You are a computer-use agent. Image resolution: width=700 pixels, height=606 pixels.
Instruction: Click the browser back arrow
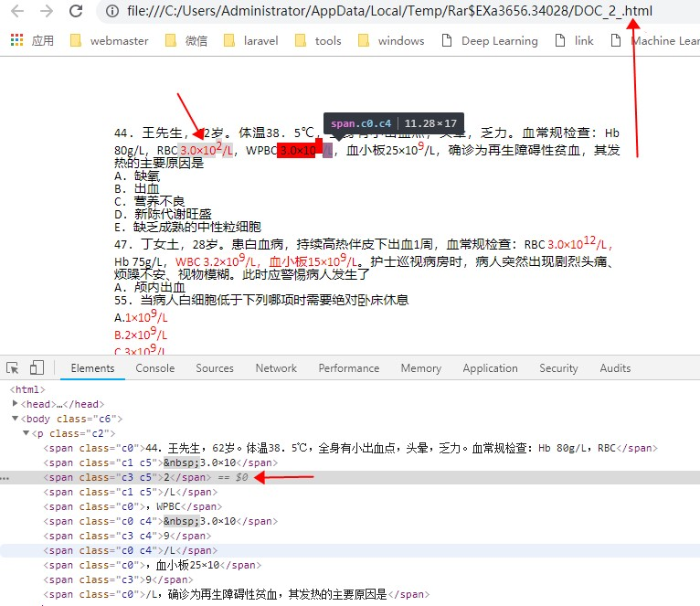17,11
